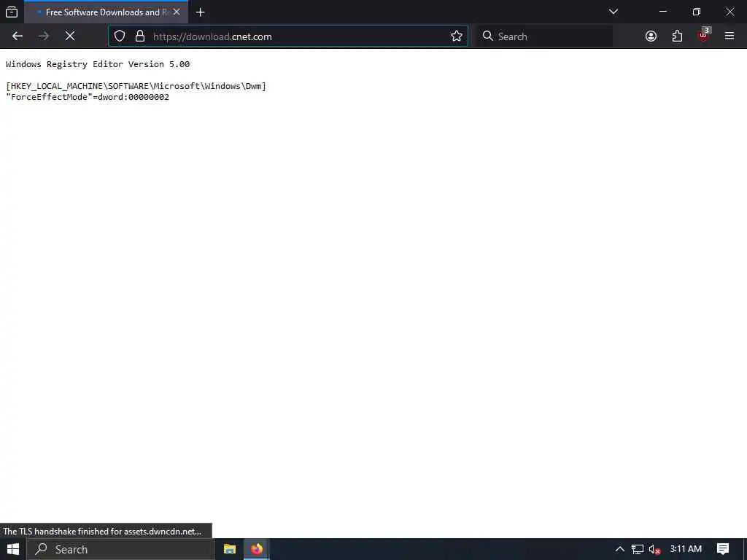This screenshot has height=560, width=747.
Task: Open the Firefox account icon
Action: 651,36
